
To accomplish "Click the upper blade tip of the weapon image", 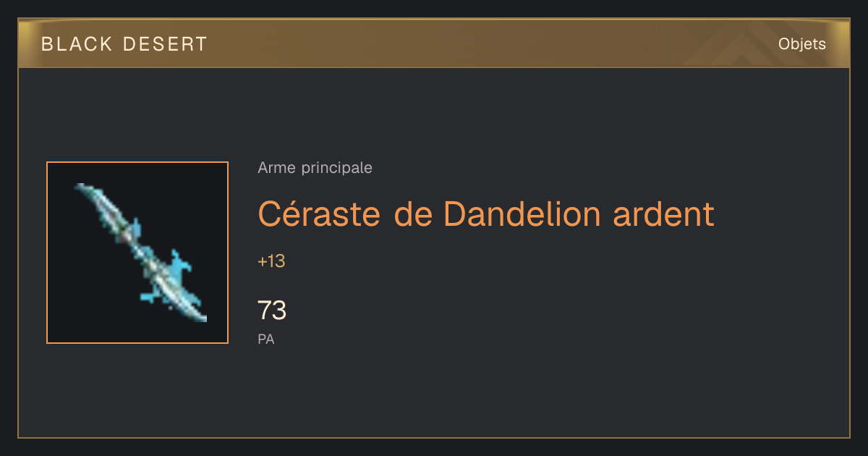I will pos(88,193).
